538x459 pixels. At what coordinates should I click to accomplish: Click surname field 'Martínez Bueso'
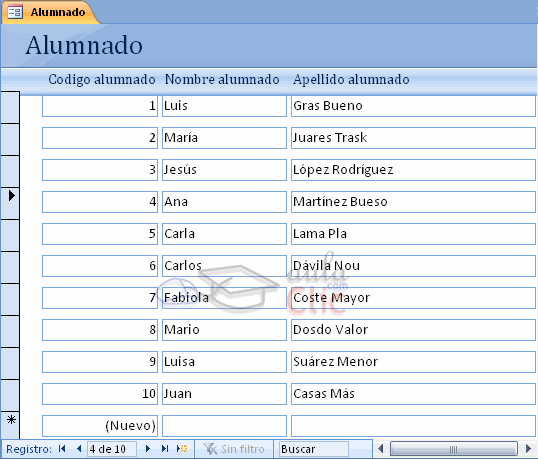pos(413,202)
